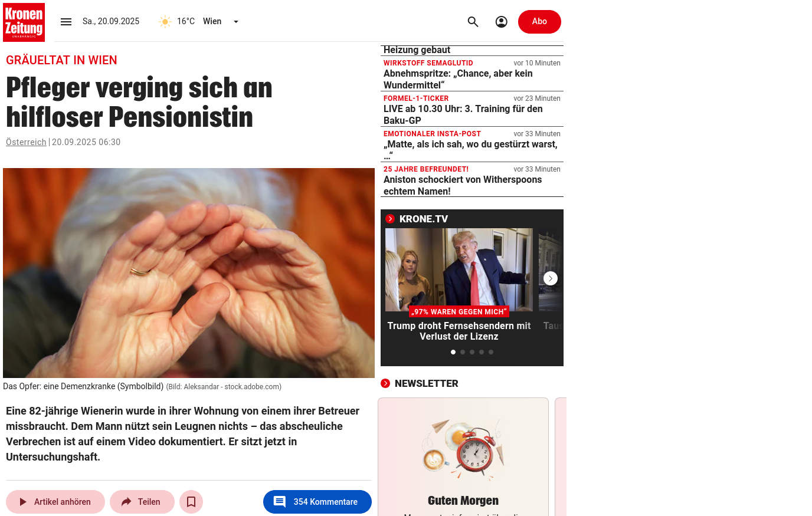Screen dimensions: 812x516
Task: Click the sun weather icon
Action: tap(165, 22)
